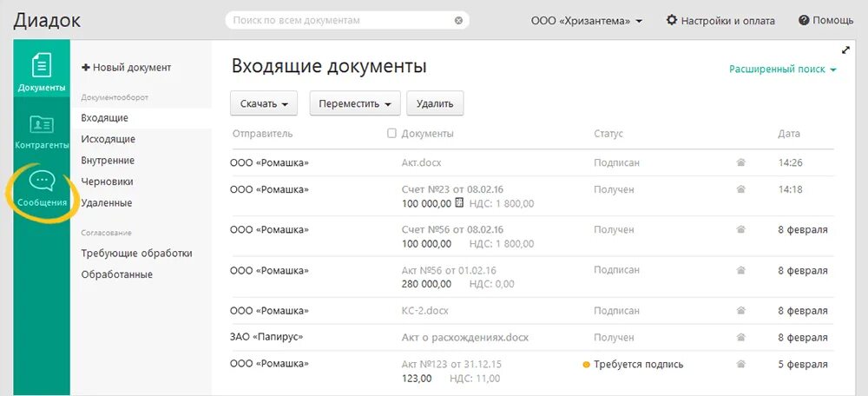Open Настройки и оплата gear icon

tap(672, 21)
